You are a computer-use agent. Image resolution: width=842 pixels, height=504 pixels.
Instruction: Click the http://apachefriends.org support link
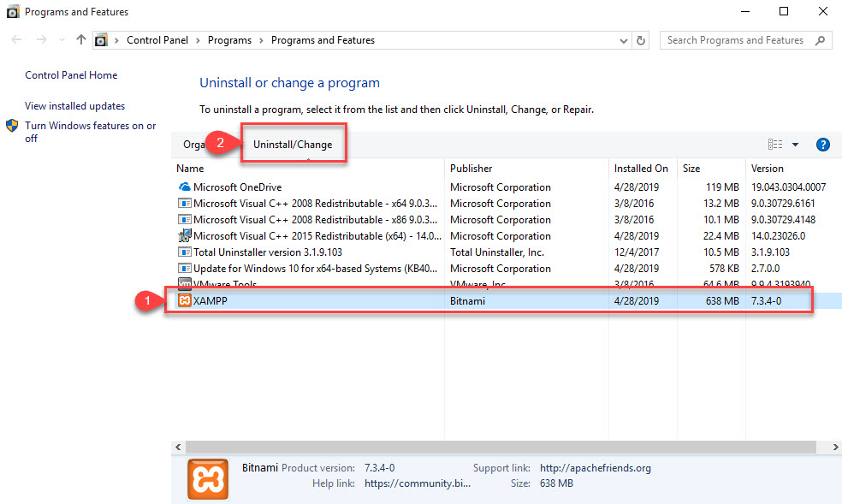pyautogui.click(x=595, y=468)
